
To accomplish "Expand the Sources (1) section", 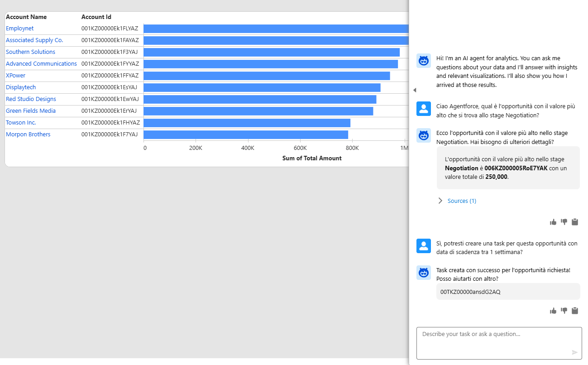I will pyautogui.click(x=461, y=201).
